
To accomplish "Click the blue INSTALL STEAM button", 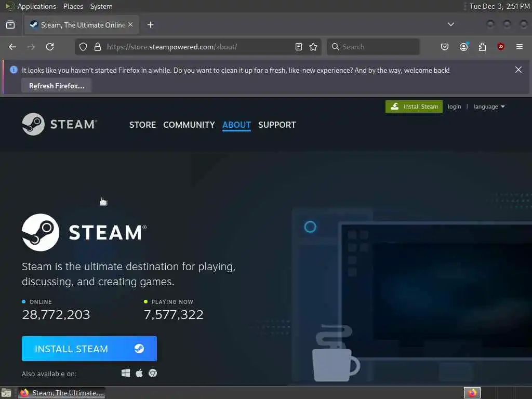I will (89, 349).
